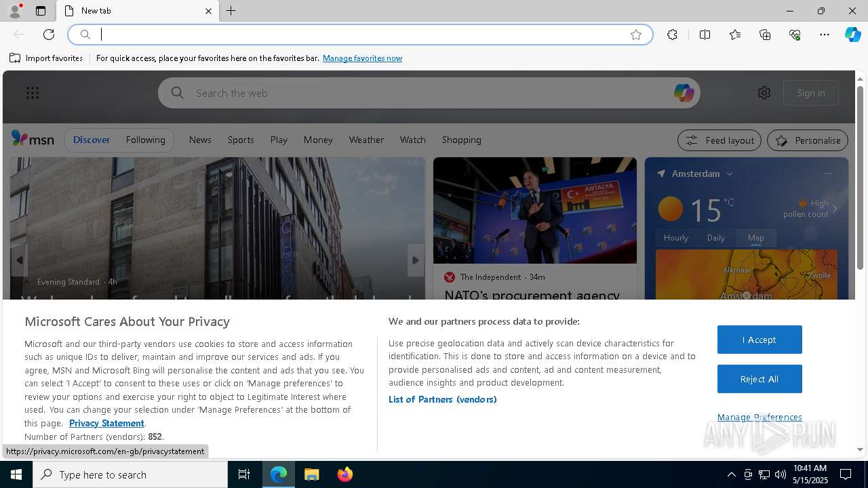868x488 pixels.
Task: Open the News menu item
Action: pyautogui.click(x=200, y=140)
